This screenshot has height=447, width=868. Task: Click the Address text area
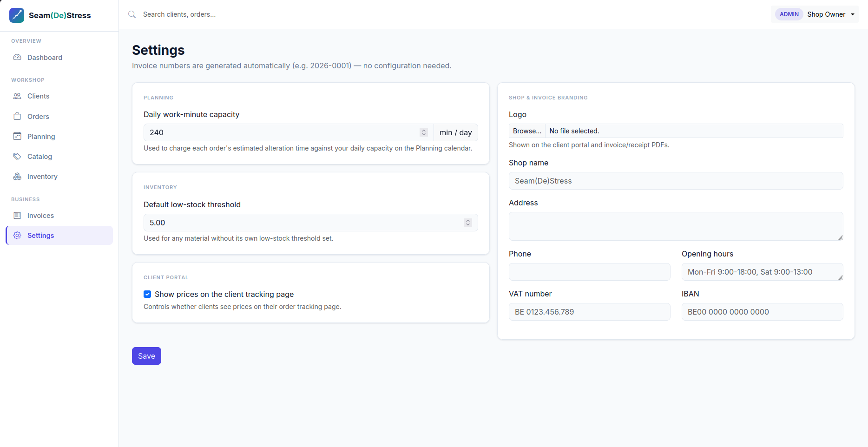tap(676, 226)
